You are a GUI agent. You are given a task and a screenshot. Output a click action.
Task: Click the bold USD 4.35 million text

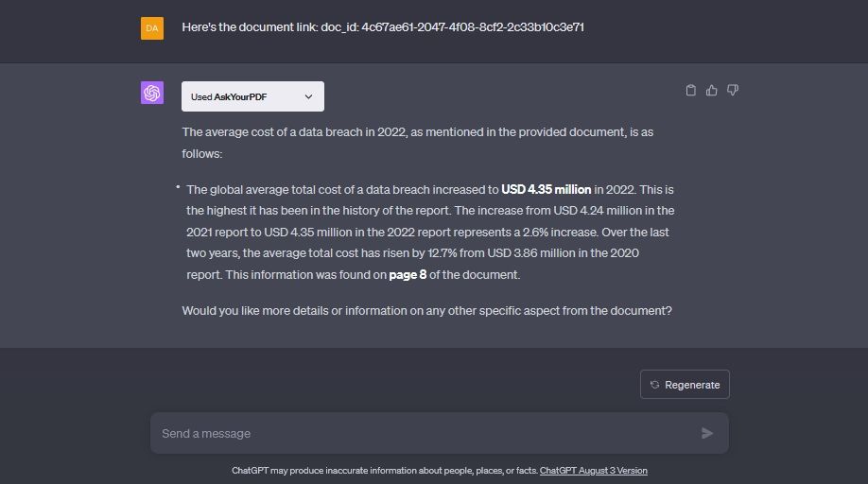click(x=546, y=190)
